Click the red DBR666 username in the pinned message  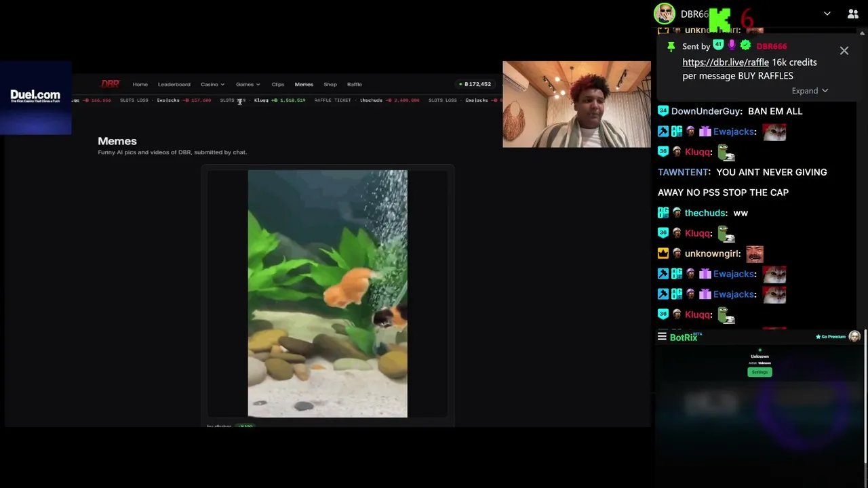pos(772,46)
